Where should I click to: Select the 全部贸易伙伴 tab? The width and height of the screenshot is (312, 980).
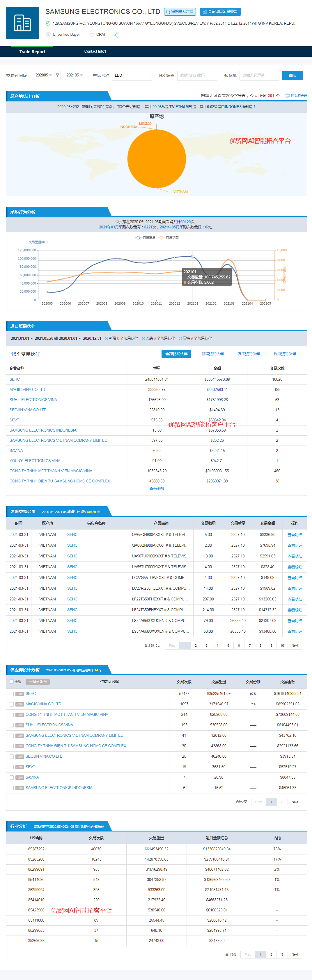pos(176,354)
